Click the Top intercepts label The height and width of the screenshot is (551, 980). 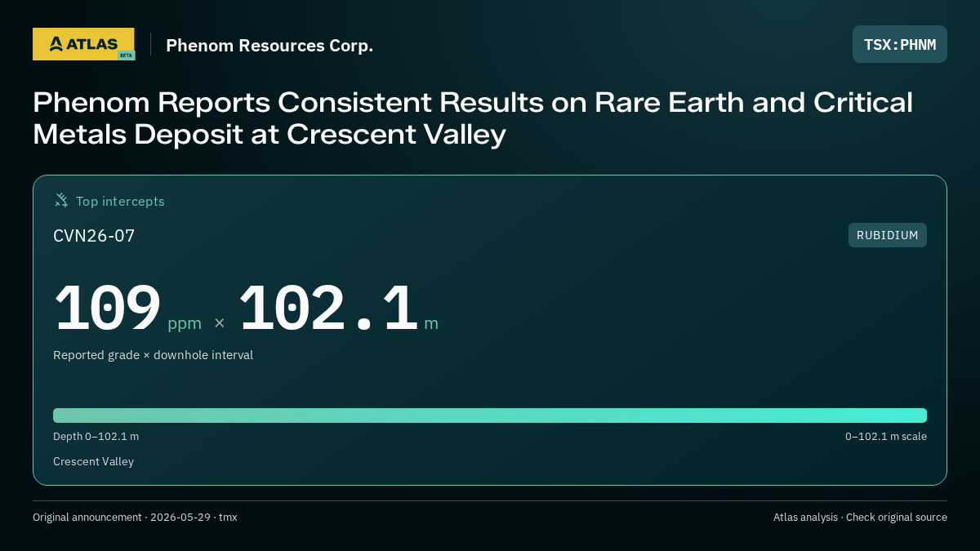[x=120, y=202]
